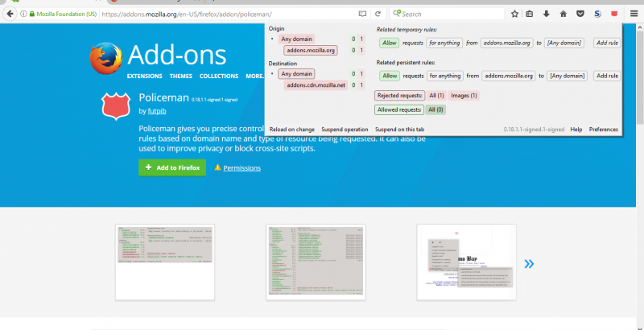Select Destination 'Any domain' entry
Viewport: 644px width, 330px height.
[x=296, y=74]
